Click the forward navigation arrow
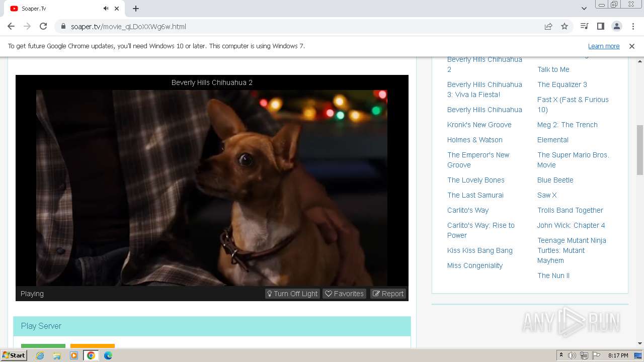 point(27,27)
